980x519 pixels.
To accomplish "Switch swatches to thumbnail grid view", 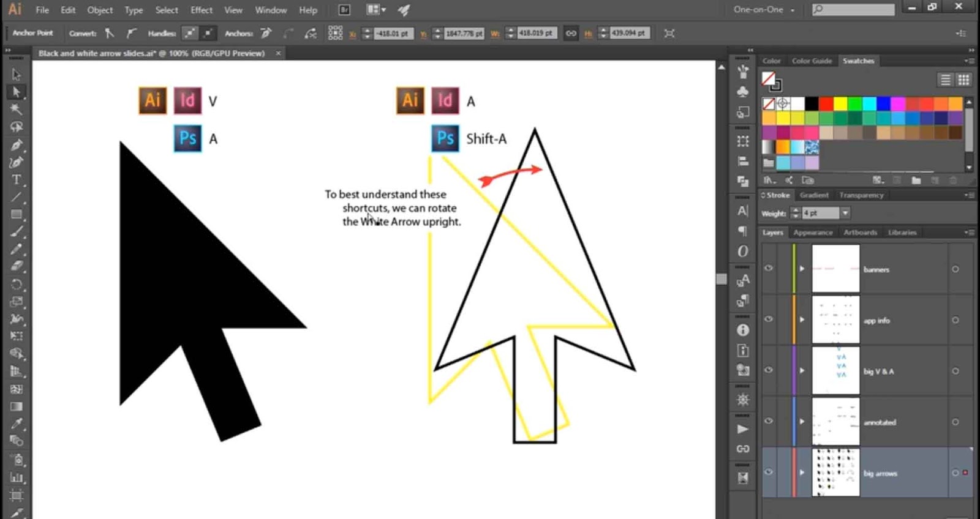I will point(963,80).
